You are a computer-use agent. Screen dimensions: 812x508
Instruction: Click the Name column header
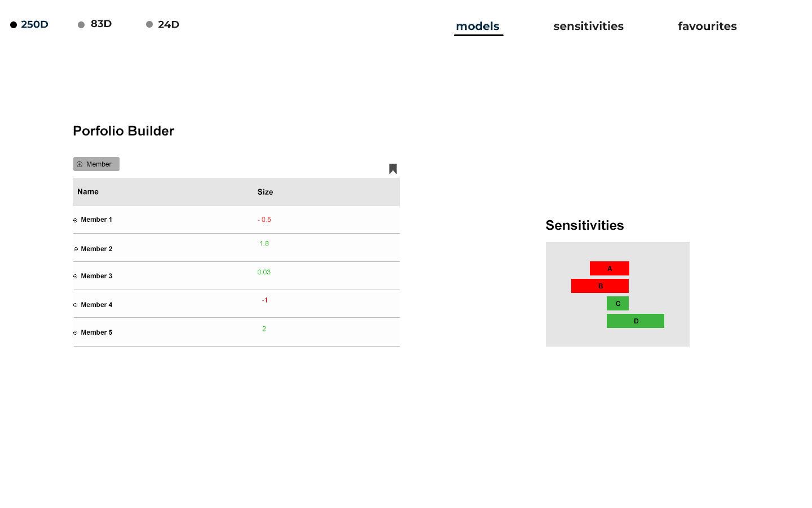(x=88, y=192)
